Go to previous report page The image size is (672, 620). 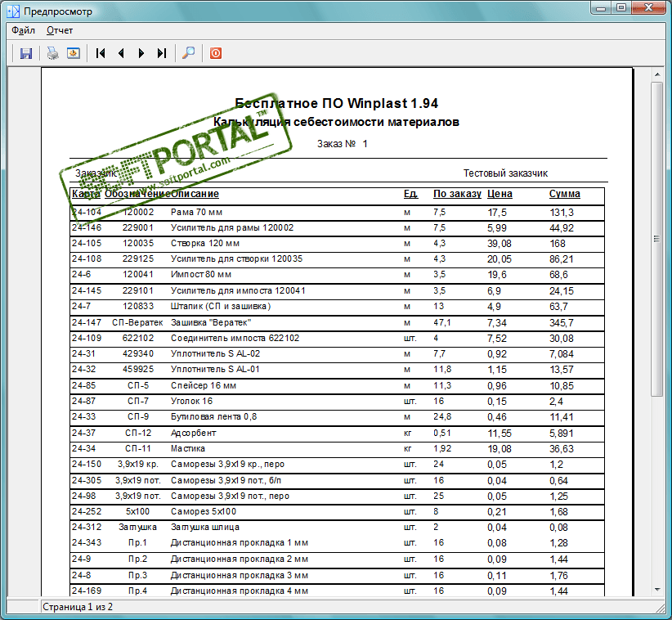coord(121,53)
